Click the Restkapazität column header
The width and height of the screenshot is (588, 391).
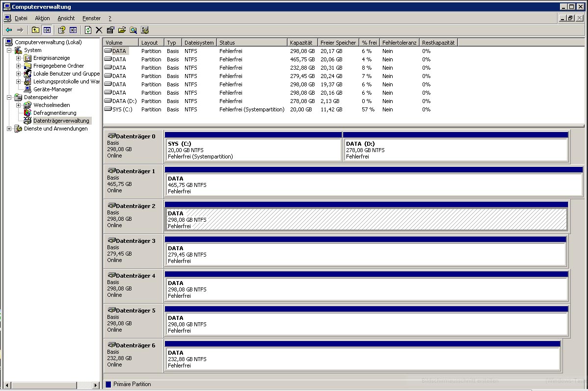438,43
